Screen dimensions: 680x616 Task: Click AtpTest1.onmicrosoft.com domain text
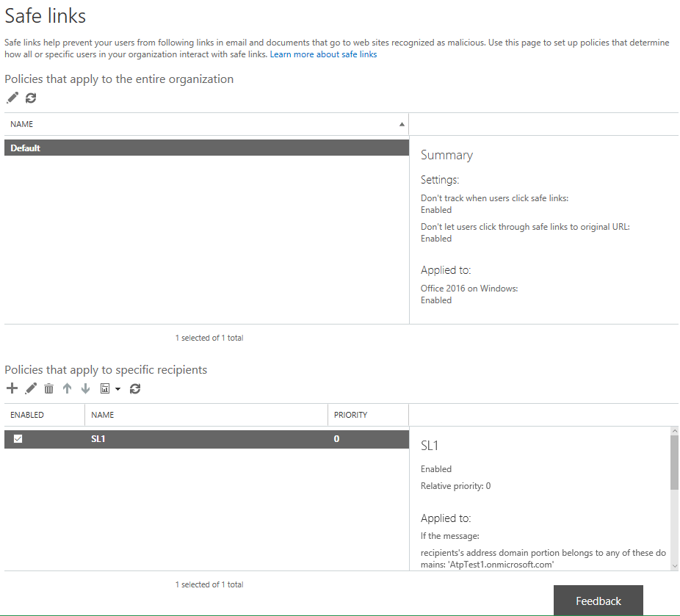501,565
